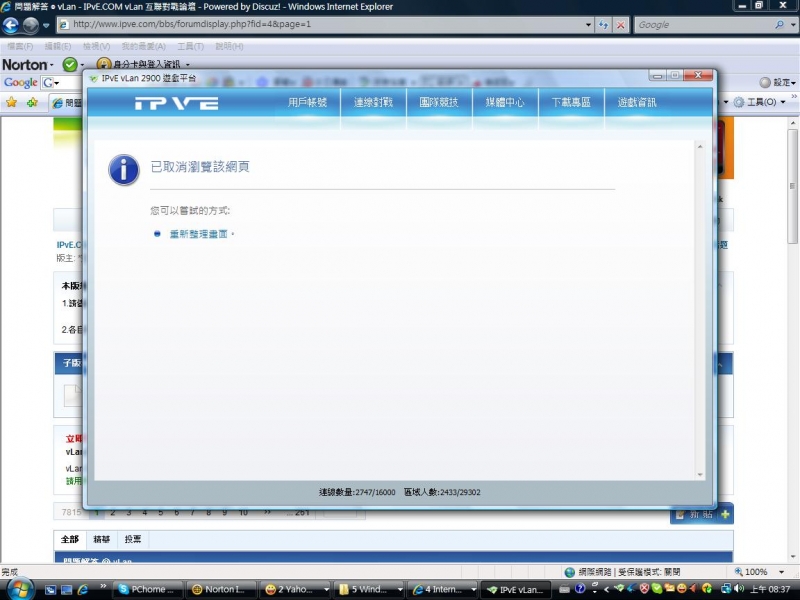Click the IE forward button
The width and height of the screenshot is (800, 600).
tap(31, 24)
